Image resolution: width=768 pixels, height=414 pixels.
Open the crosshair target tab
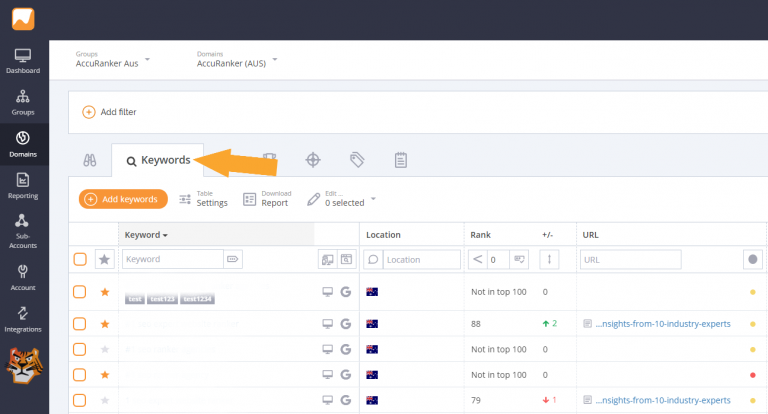pyautogui.click(x=313, y=160)
